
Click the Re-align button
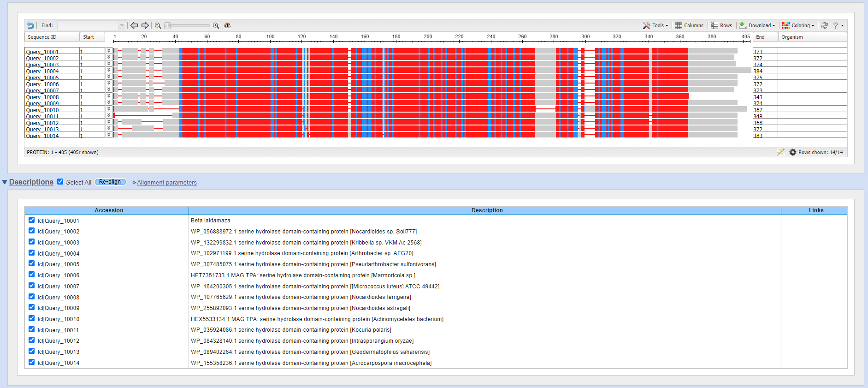[110, 182]
